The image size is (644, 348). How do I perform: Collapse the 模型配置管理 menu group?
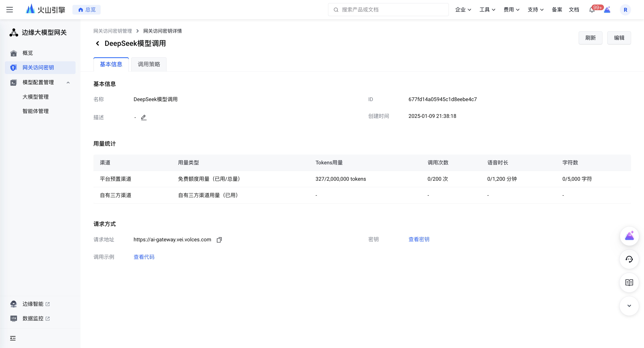click(68, 83)
